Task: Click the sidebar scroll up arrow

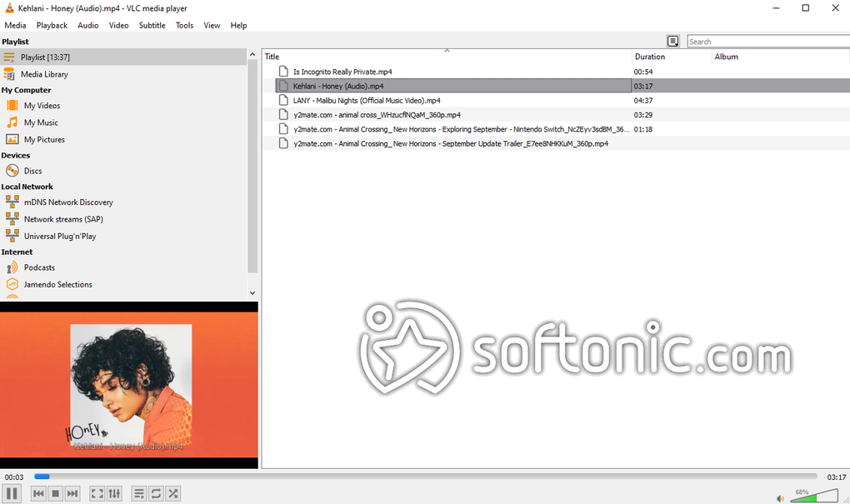Action: [252, 54]
